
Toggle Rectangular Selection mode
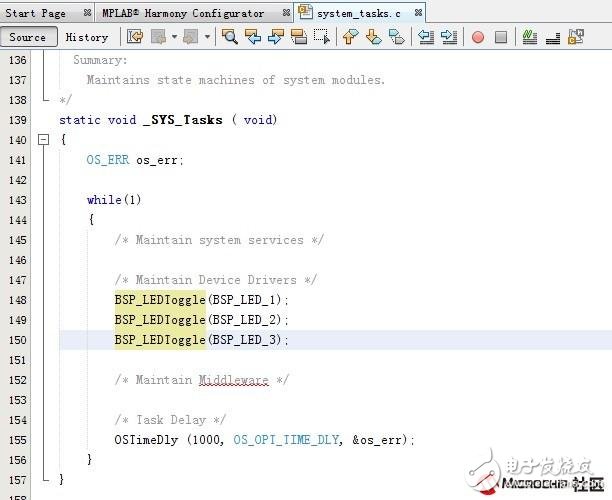(x=321, y=37)
